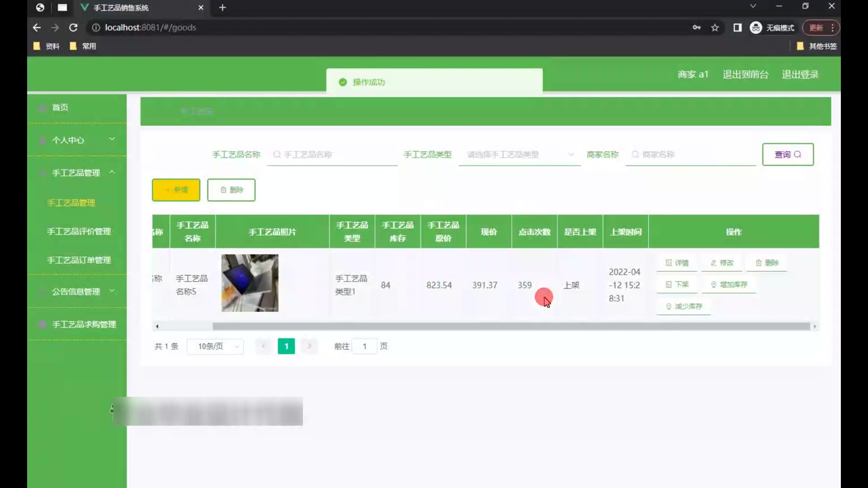Open 手工艺品类型 dropdown filter

519,155
